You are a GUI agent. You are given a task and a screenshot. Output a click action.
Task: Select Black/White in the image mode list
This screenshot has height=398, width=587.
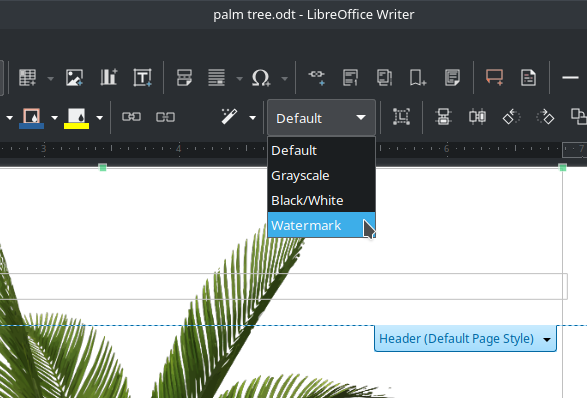point(321,200)
